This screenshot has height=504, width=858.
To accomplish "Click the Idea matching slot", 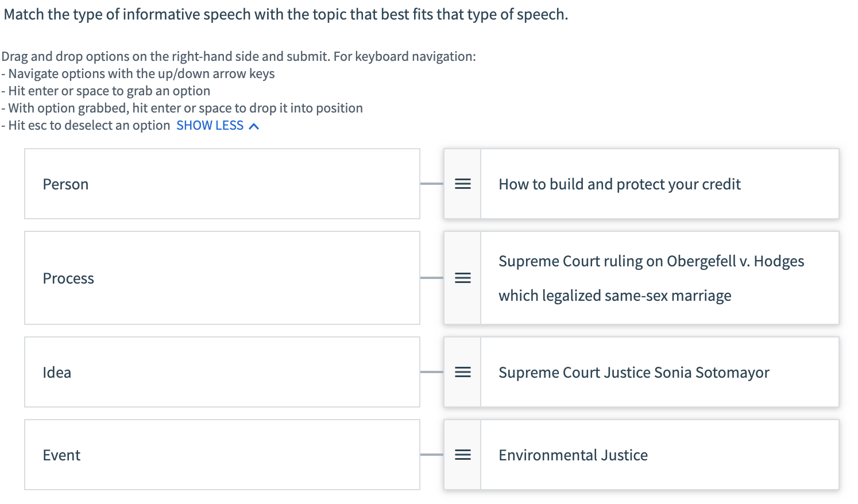I will (x=222, y=372).
